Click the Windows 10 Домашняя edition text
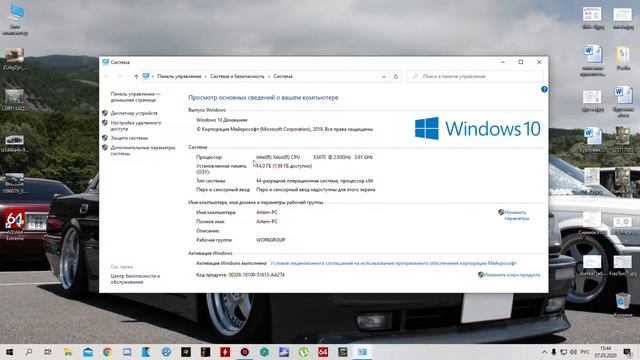This screenshot has height=360, width=640. tap(222, 120)
